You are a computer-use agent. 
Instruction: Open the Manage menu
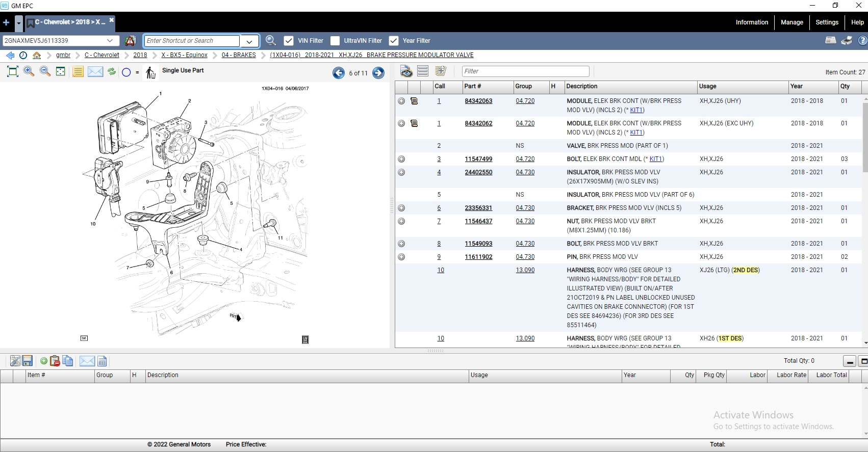click(x=792, y=22)
